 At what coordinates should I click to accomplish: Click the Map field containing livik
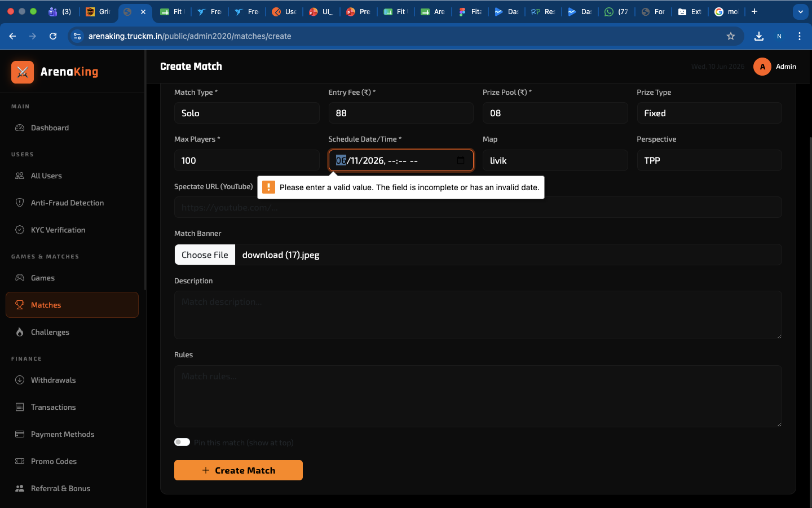(x=555, y=160)
